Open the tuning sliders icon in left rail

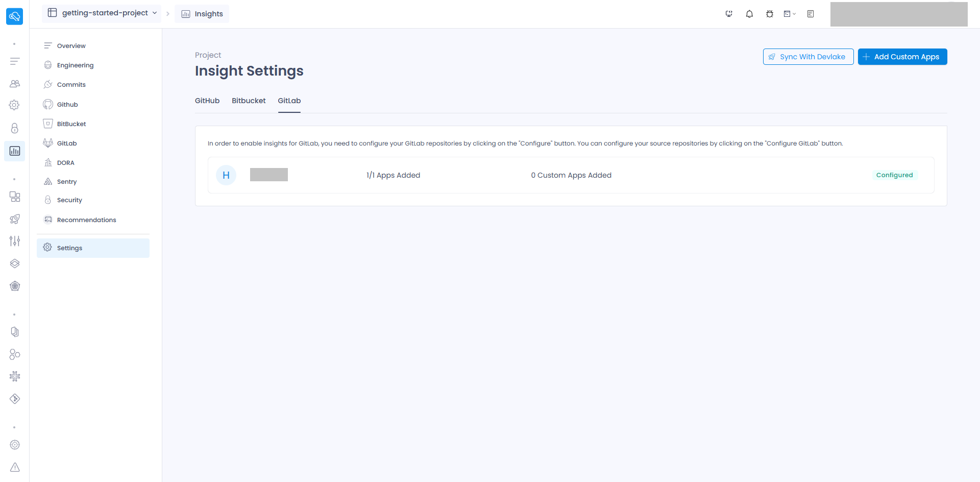click(x=15, y=241)
